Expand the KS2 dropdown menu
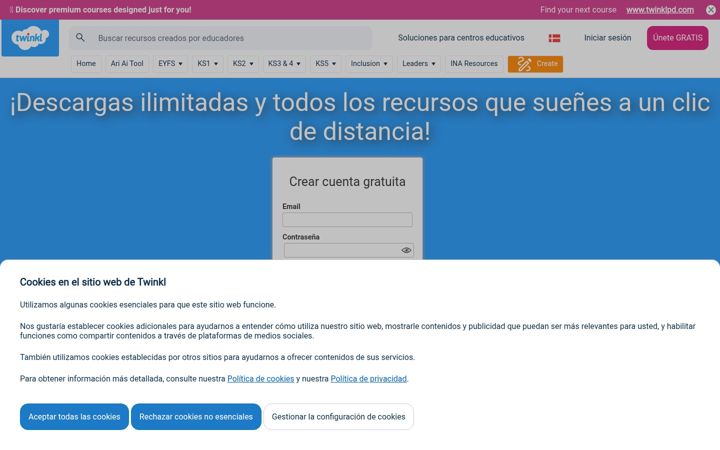The image size is (720, 450). pyautogui.click(x=243, y=63)
